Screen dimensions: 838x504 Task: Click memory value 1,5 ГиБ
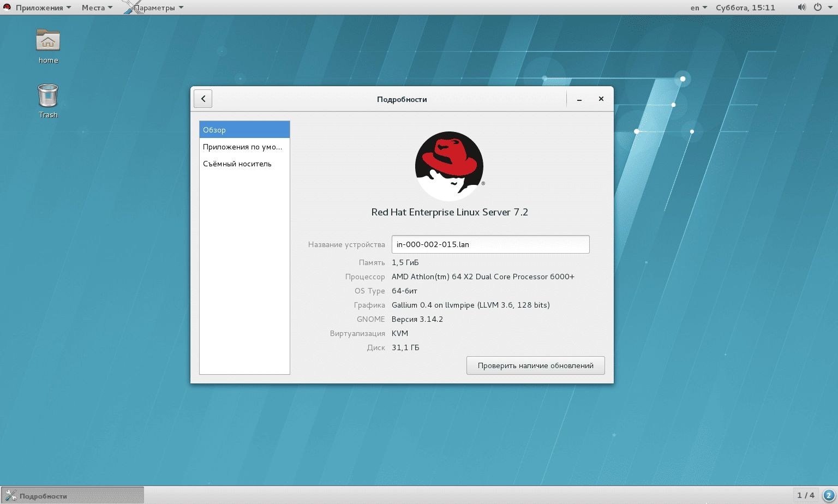pos(405,262)
